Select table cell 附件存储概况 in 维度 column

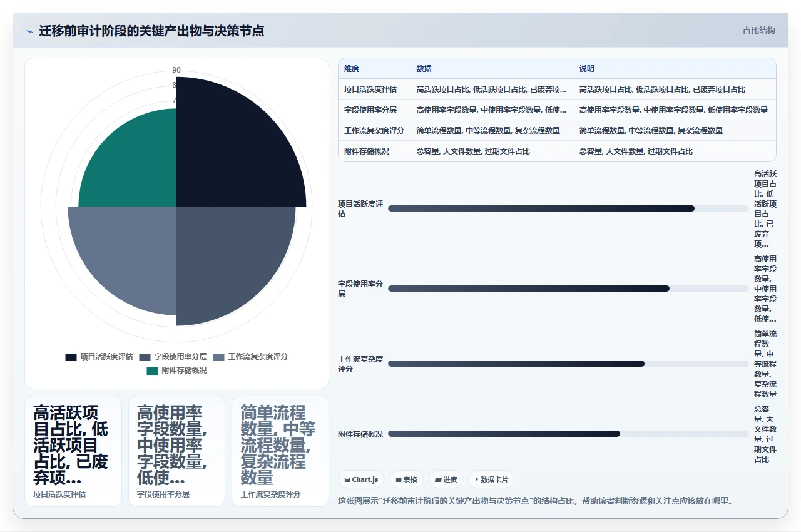[374, 151]
